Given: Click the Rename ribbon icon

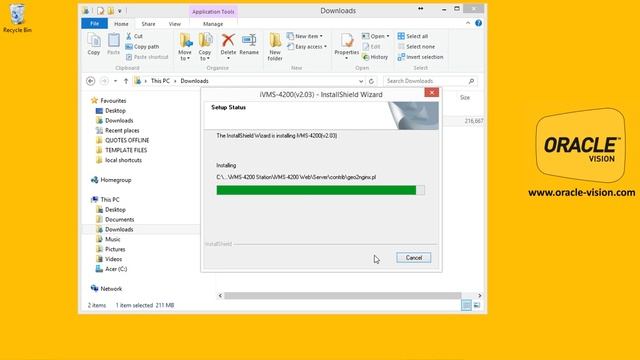Looking at the screenshot, I should (249, 44).
